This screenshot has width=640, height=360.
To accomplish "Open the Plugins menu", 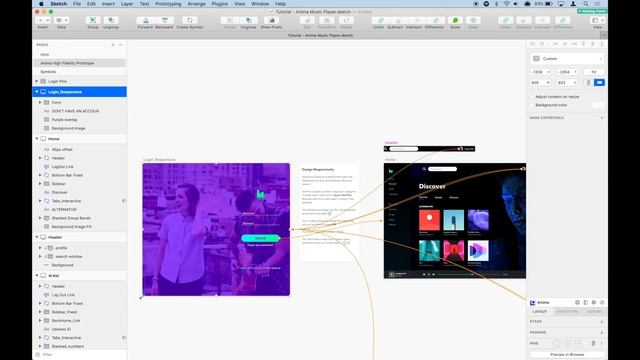I will [x=220, y=4].
